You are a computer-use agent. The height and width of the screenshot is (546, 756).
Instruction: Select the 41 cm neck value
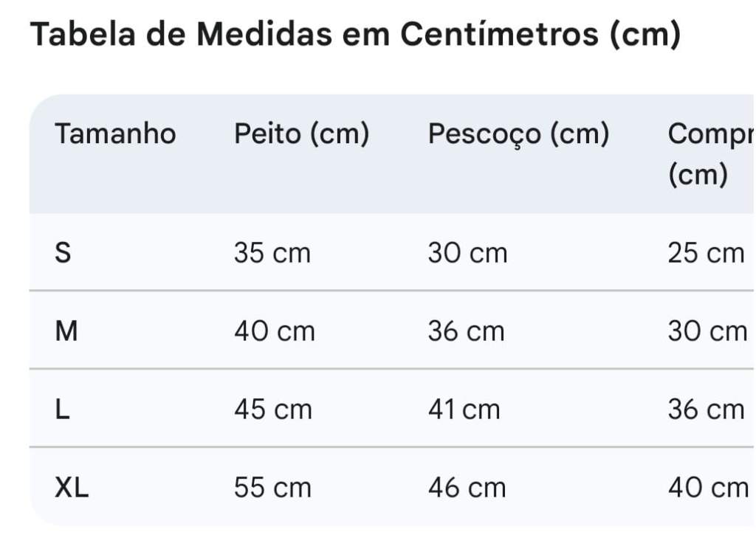click(x=464, y=409)
